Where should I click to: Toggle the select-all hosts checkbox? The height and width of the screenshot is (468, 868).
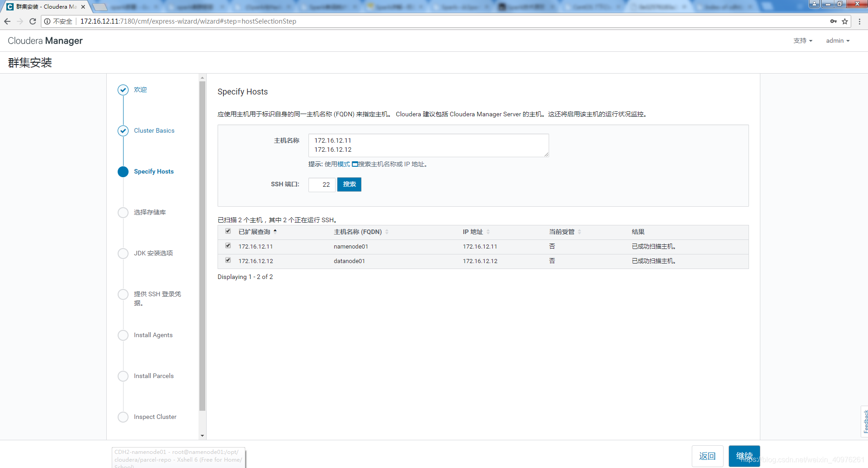point(228,231)
